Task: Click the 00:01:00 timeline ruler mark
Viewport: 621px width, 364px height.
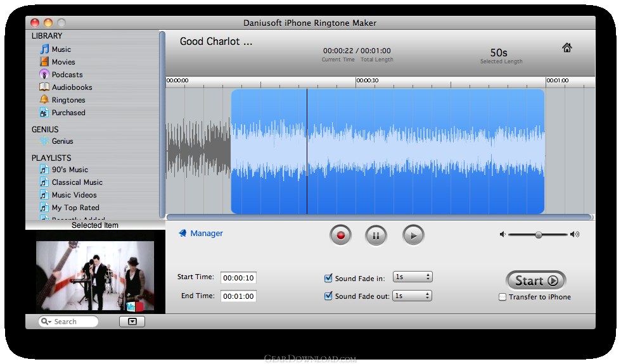Action: point(558,80)
